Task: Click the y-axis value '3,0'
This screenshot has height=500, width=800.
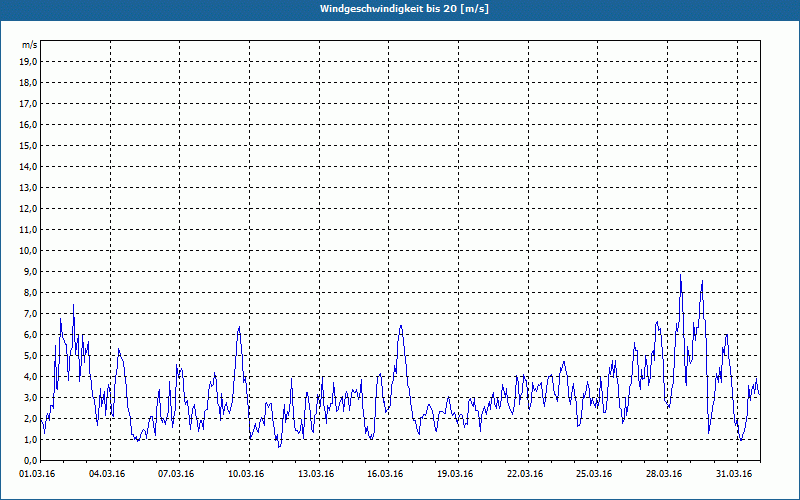Action: tap(30, 397)
